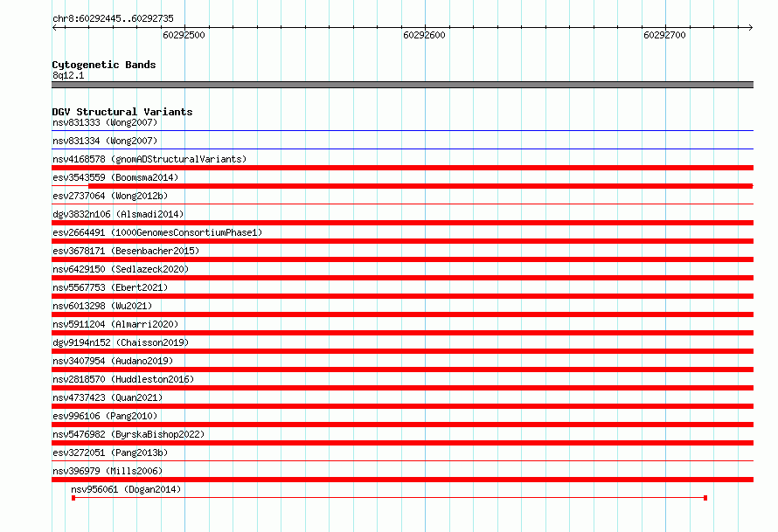Click the left arrow on the ruler
This screenshot has width=778, height=532.
[x=54, y=27]
